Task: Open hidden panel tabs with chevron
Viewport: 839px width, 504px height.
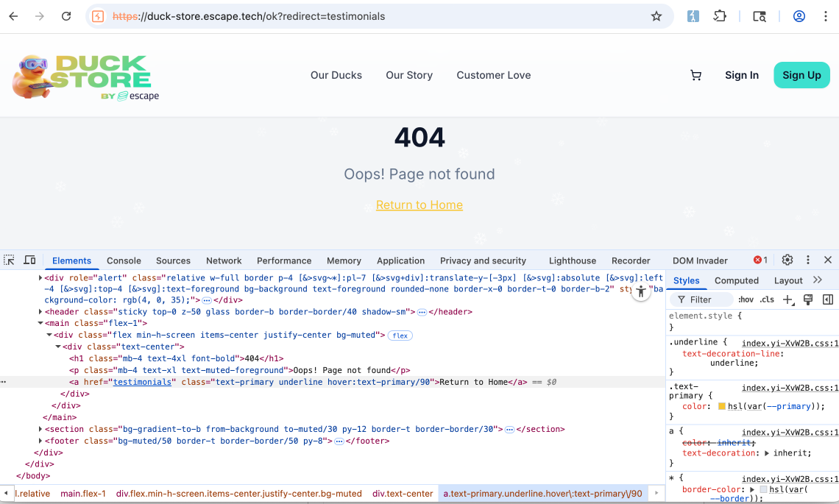Action: click(x=815, y=280)
